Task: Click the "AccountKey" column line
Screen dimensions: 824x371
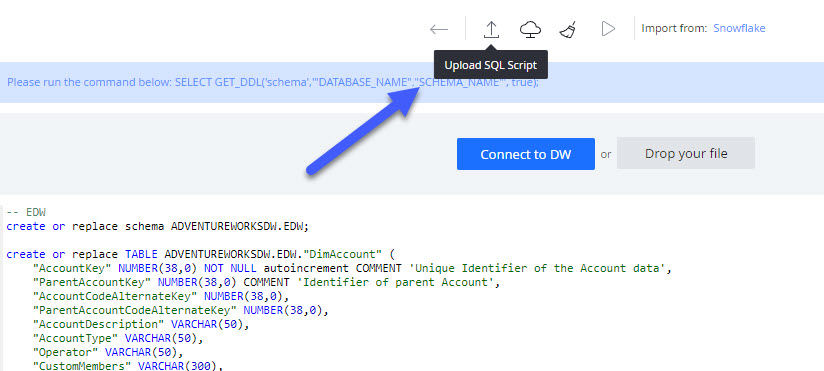Action: click(x=353, y=268)
